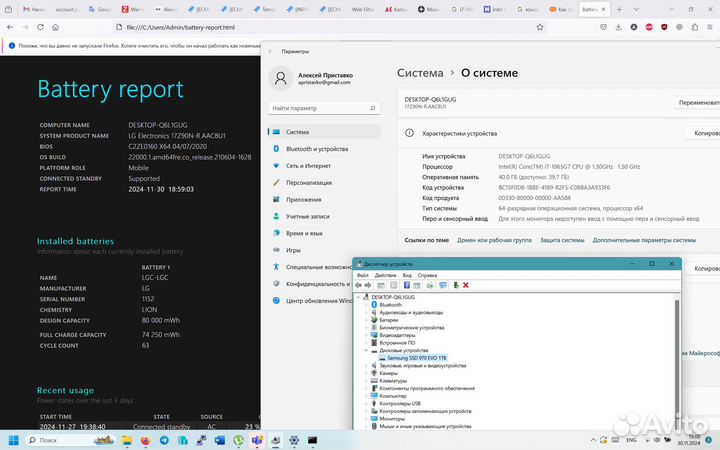
Task: Switch to the Gmail browser tab
Action: pyautogui.click(x=30, y=8)
